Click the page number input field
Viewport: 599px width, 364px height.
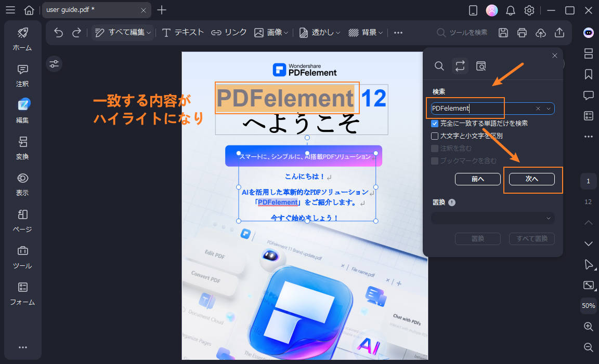click(588, 181)
